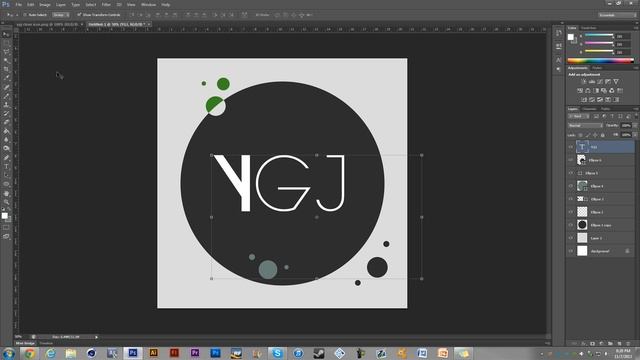
Task: Hide the Ellipse 6 layer
Action: [x=571, y=160]
